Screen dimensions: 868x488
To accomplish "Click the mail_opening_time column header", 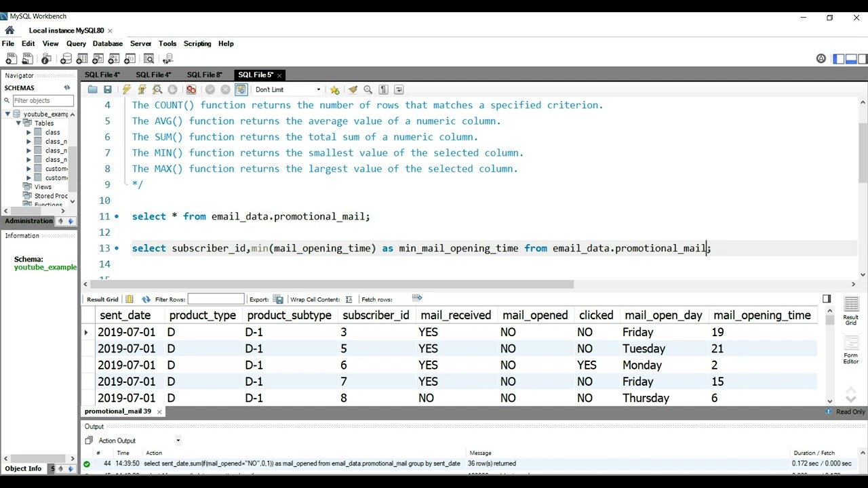I will 762,315.
